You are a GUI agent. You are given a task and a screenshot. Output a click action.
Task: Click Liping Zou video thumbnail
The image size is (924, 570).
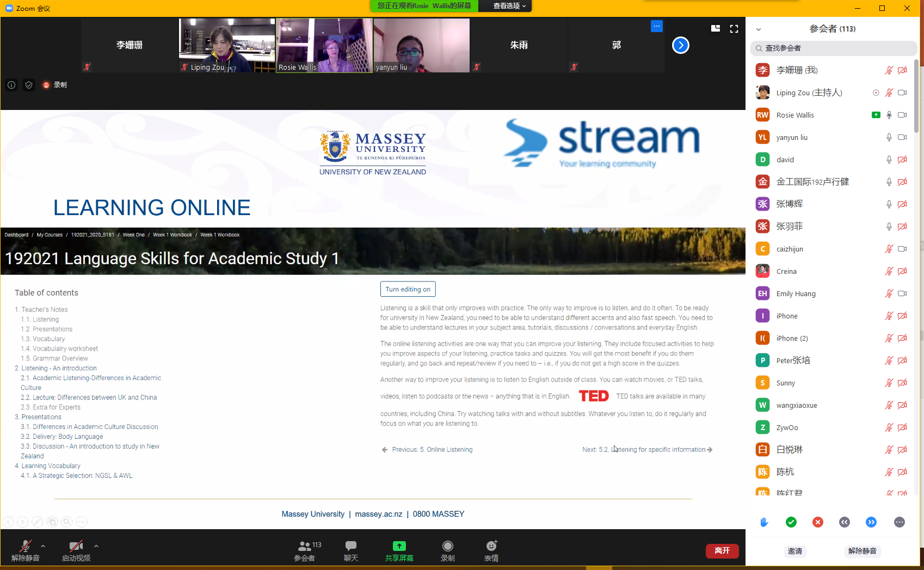click(x=227, y=45)
